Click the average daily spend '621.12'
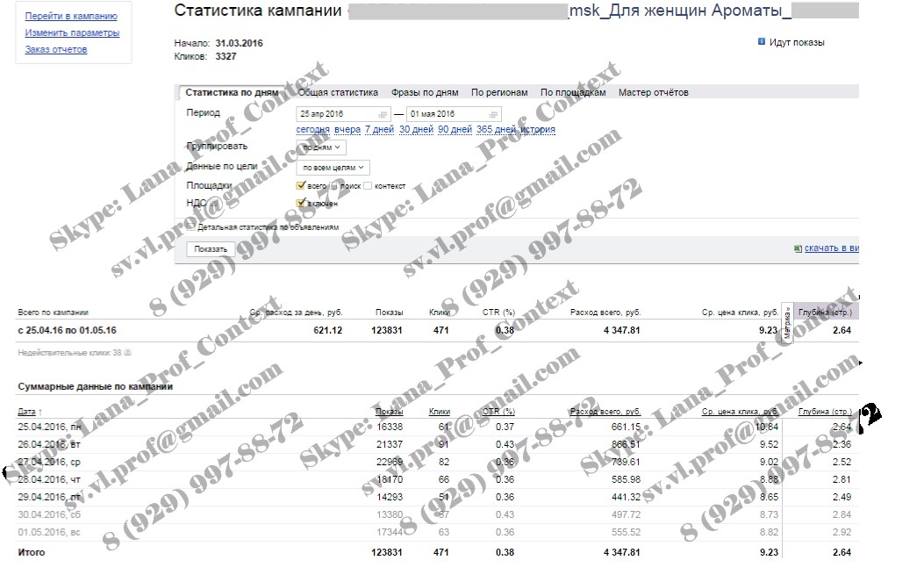 pyautogui.click(x=327, y=330)
